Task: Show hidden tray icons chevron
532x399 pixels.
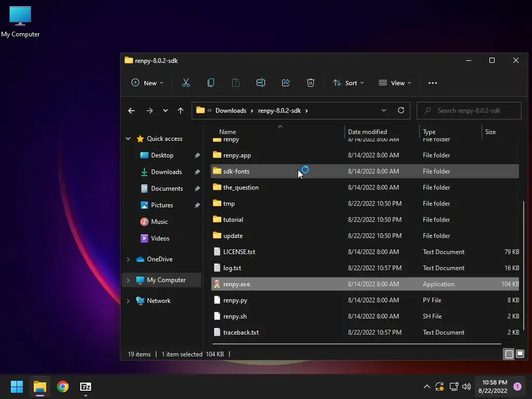Action: 427,387
